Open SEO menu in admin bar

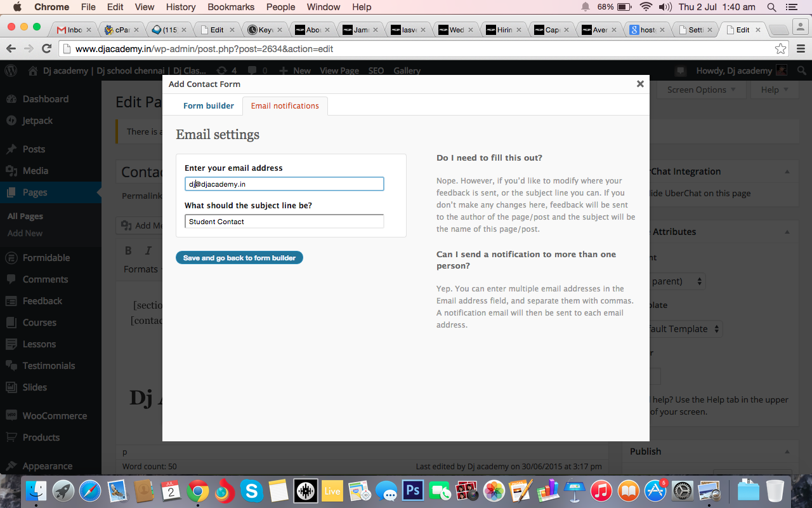376,70
